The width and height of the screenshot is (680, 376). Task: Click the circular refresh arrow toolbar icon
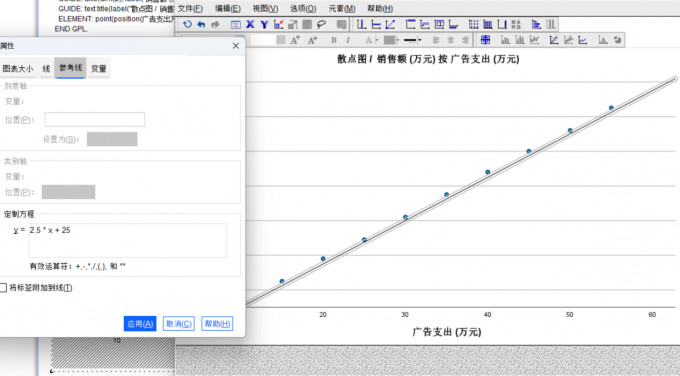(187, 24)
